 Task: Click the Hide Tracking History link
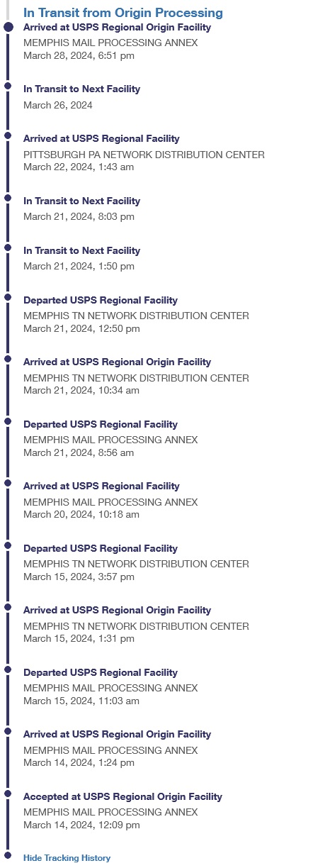[x=67, y=858]
